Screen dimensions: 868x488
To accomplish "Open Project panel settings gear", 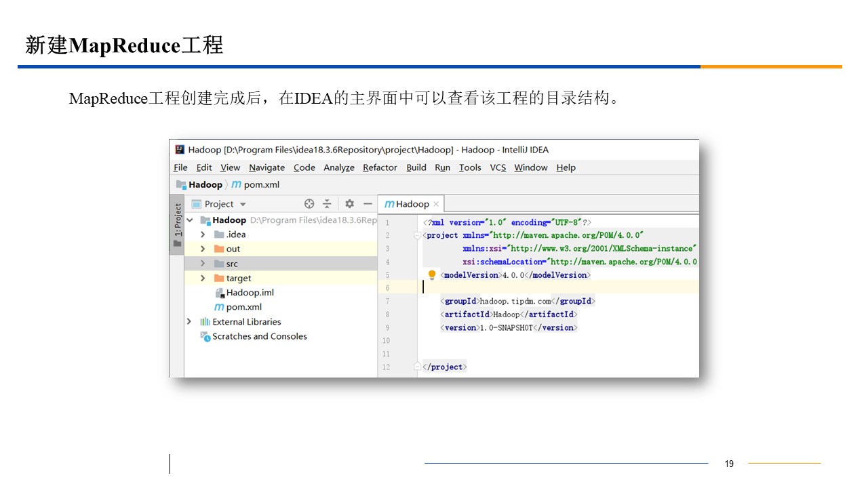I will point(349,204).
